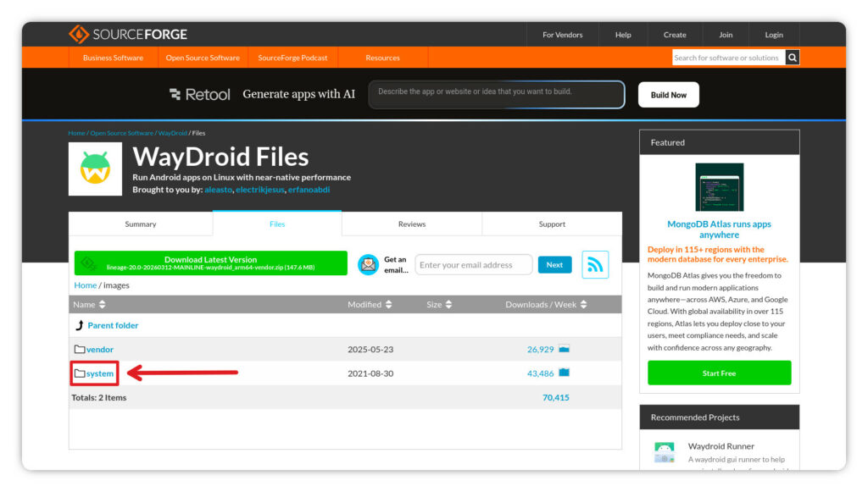
Task: Click the email envelope icon
Action: [368, 265]
